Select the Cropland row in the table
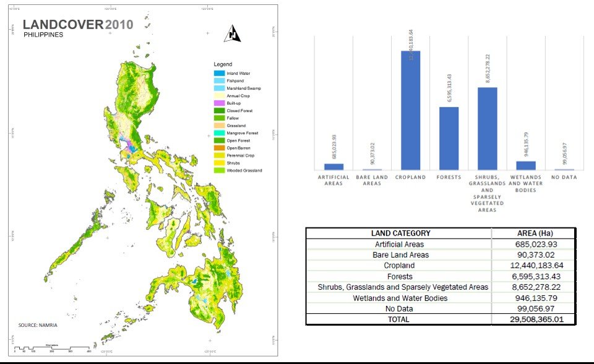 (x=399, y=266)
